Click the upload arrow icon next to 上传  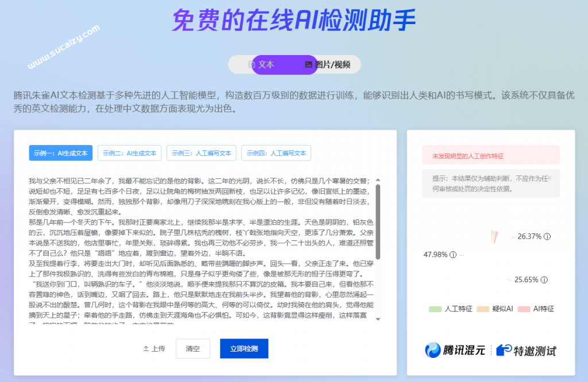pos(146,349)
